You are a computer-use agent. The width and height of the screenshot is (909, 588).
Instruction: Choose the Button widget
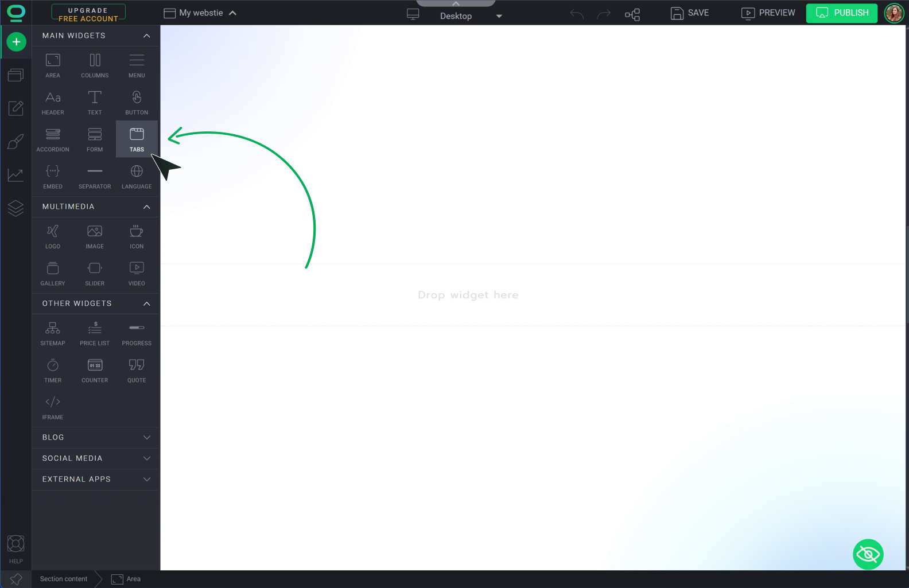pyautogui.click(x=137, y=103)
